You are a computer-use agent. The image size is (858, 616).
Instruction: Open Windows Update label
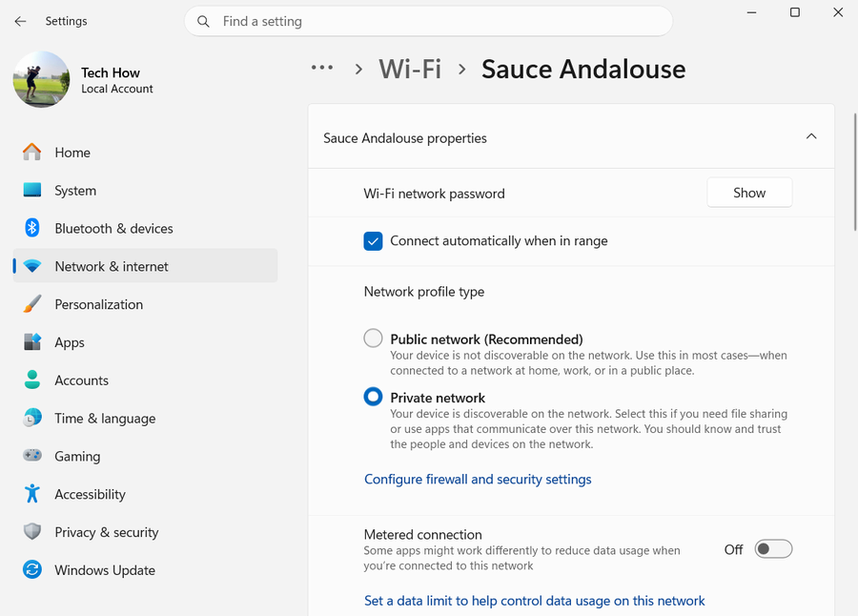105,570
